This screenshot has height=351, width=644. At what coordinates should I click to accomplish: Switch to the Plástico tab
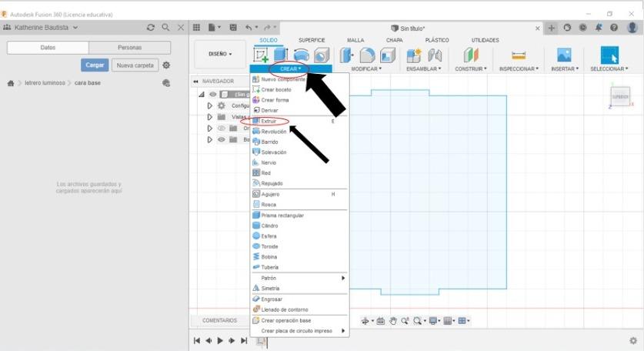tap(437, 40)
